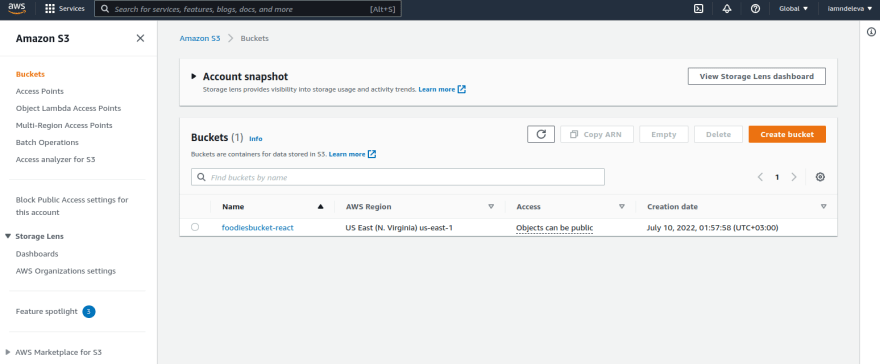Screen dimensions: 880x364
Task: Click the Delete button
Action: (718, 135)
